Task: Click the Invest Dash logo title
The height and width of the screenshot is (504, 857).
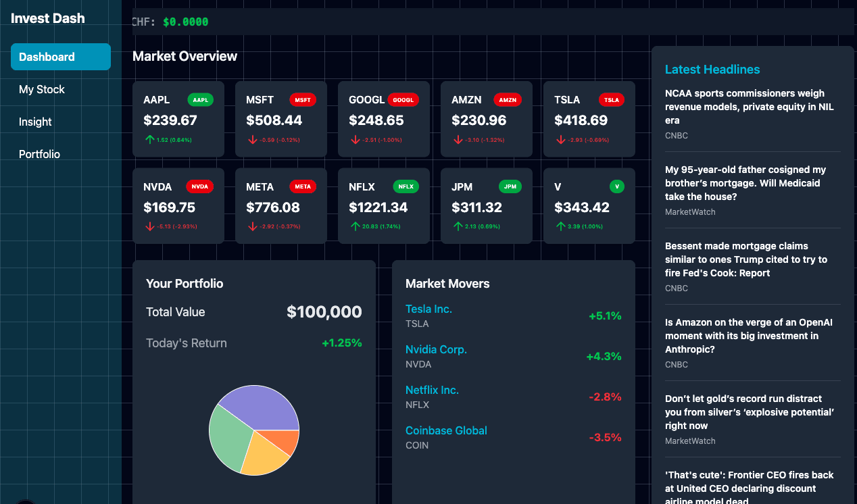Action: tap(48, 18)
